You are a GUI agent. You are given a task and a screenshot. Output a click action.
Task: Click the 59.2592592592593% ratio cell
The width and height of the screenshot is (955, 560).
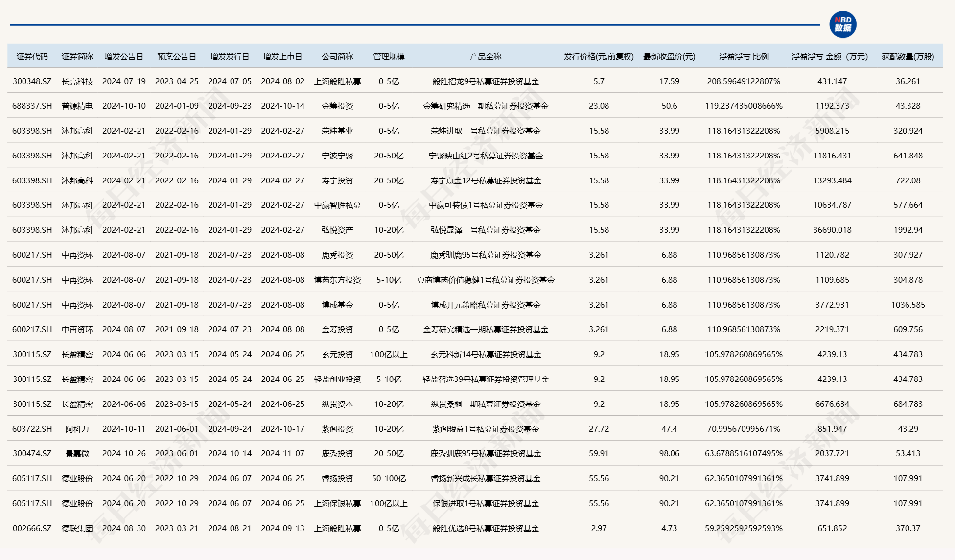744,528
